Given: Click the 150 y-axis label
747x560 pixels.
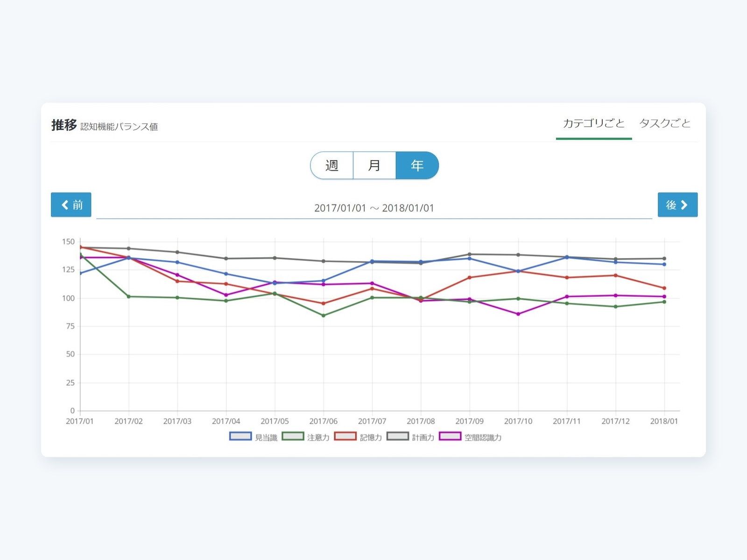Looking at the screenshot, I should (x=68, y=242).
